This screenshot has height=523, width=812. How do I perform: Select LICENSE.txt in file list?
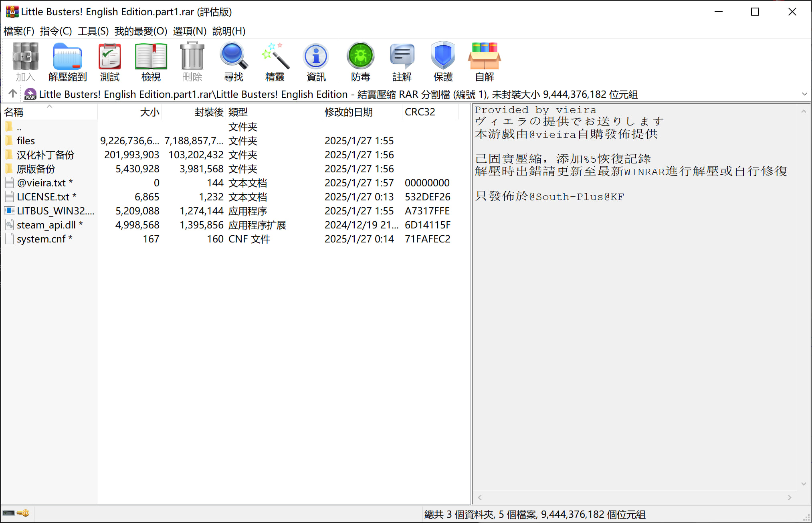tap(43, 197)
